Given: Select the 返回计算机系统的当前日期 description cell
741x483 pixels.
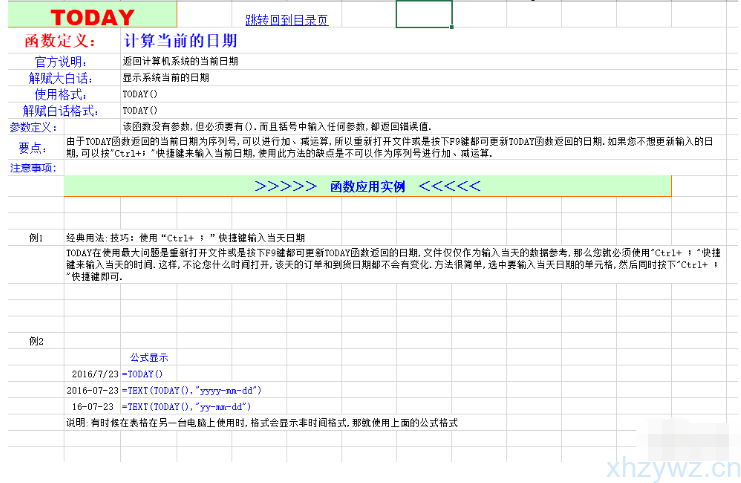Looking at the screenshot, I should click(x=180, y=62).
